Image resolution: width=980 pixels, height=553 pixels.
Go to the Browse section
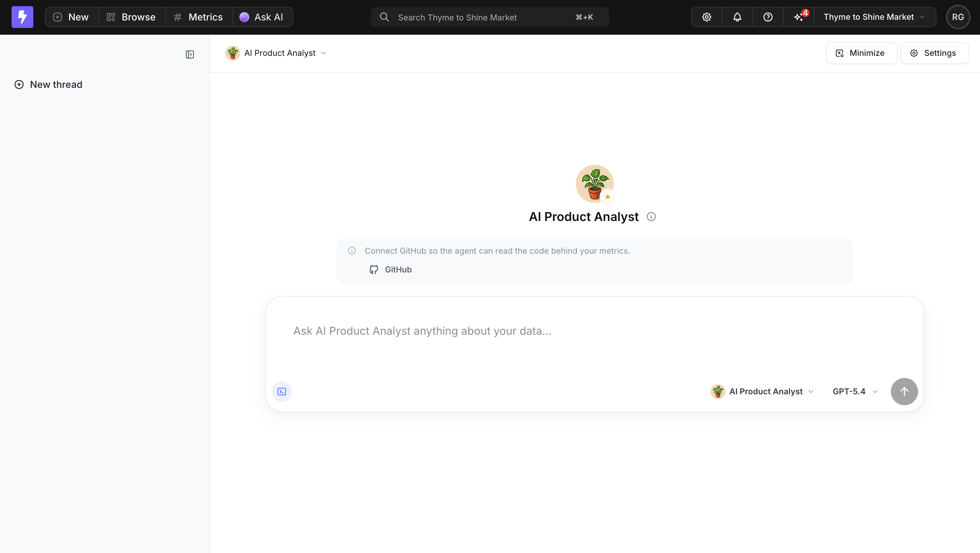coord(131,17)
